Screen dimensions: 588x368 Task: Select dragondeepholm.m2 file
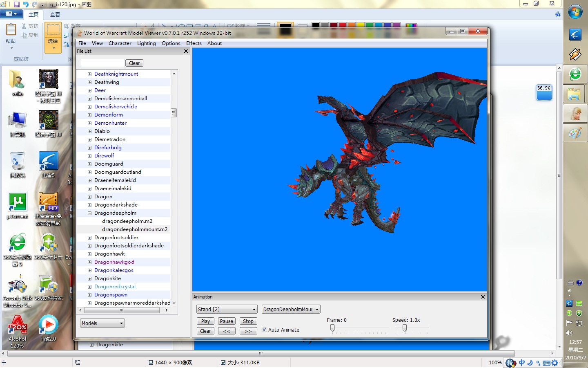pyautogui.click(x=127, y=221)
